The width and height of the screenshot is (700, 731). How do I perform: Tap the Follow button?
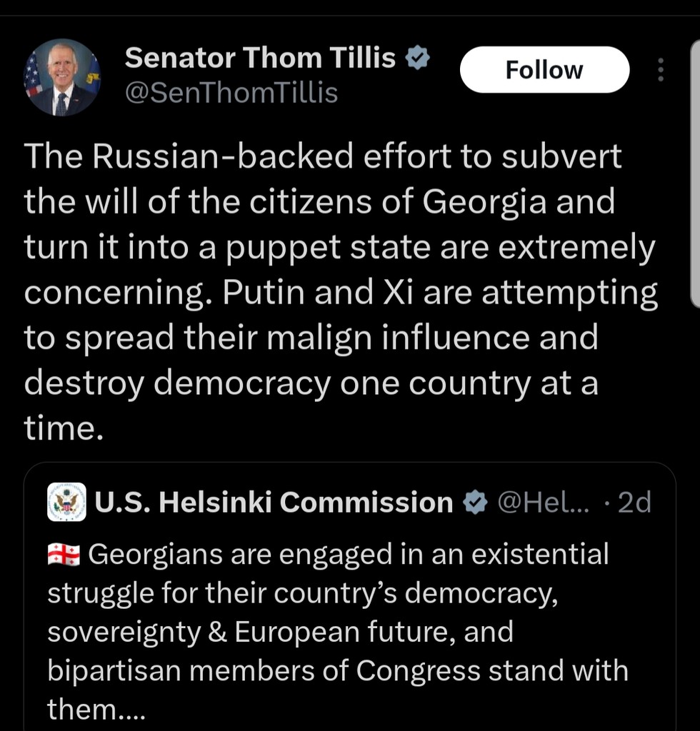544,70
